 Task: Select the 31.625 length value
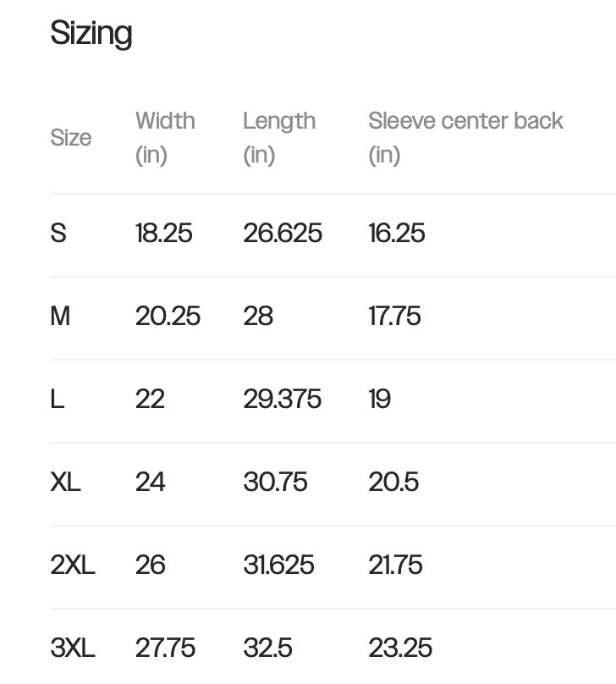pyautogui.click(x=278, y=565)
